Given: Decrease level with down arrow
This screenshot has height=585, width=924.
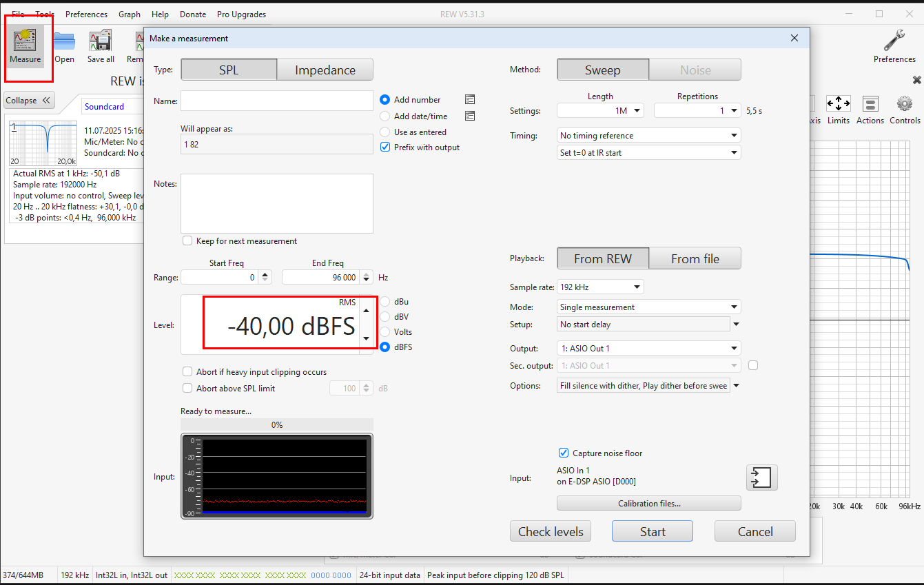Looking at the screenshot, I should (x=366, y=338).
